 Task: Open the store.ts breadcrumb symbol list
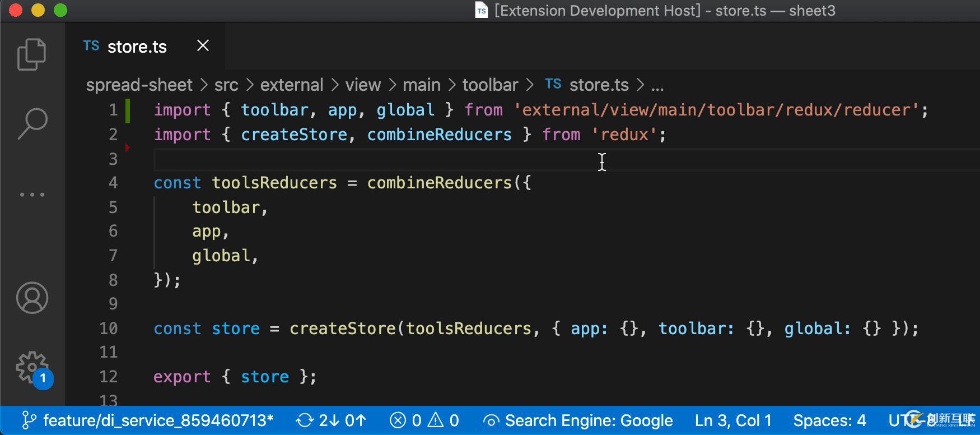coord(598,85)
